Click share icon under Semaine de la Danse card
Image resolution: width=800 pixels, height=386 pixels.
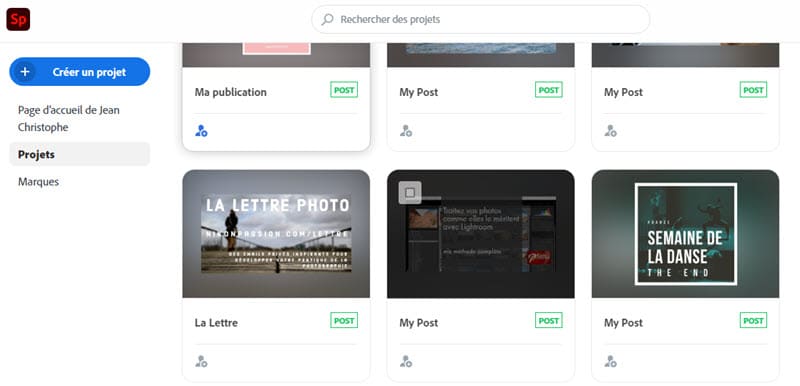point(610,362)
